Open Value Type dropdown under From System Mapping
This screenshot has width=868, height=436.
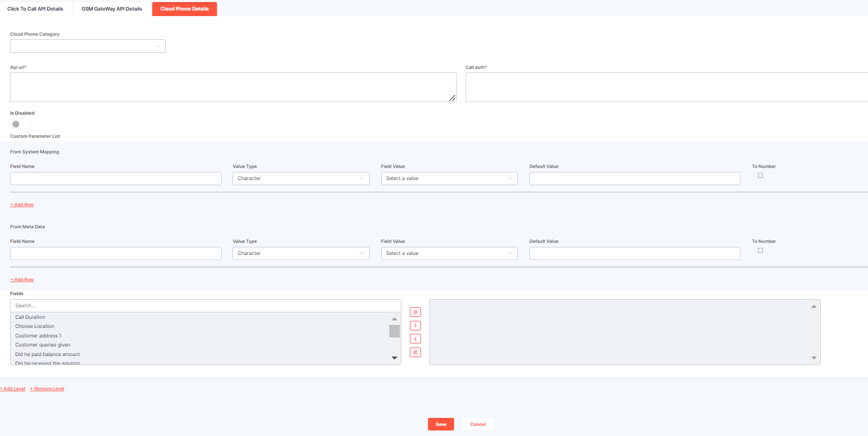click(301, 179)
